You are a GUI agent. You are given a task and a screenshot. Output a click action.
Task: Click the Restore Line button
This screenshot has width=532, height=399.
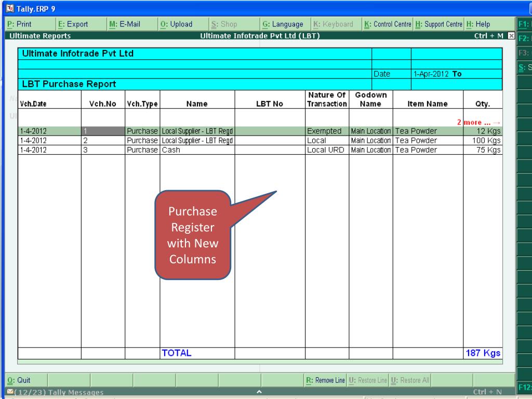coord(368,380)
